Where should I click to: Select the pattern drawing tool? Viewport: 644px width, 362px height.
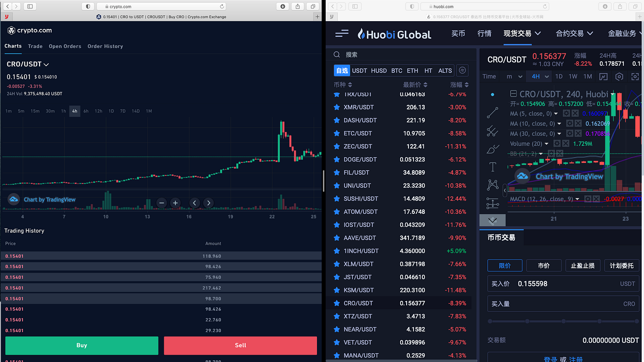point(492,185)
